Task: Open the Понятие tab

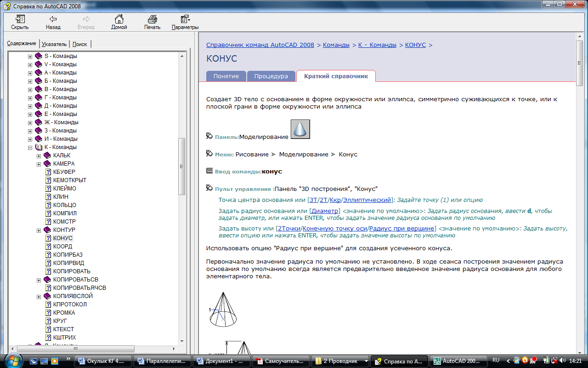Action: point(226,76)
